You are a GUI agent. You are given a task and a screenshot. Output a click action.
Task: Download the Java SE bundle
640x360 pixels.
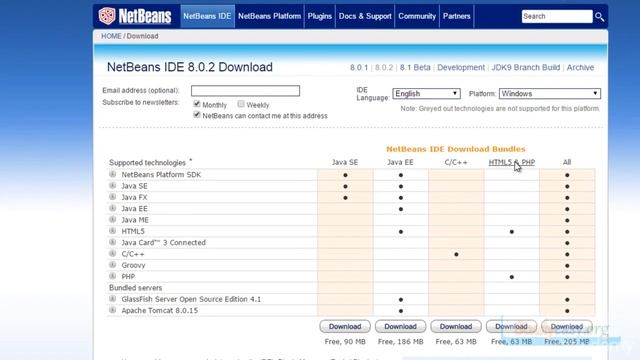pos(345,327)
